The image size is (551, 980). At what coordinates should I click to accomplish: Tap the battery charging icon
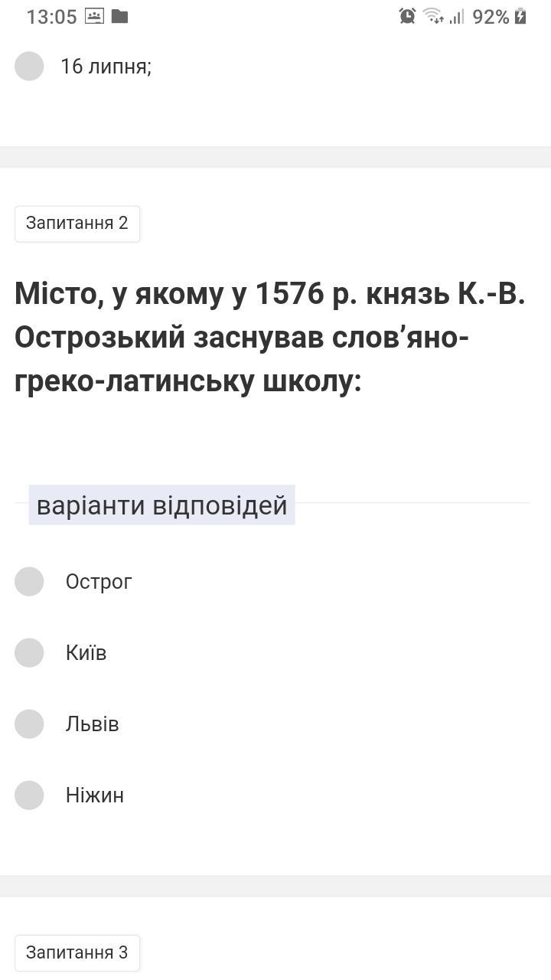[x=520, y=16]
